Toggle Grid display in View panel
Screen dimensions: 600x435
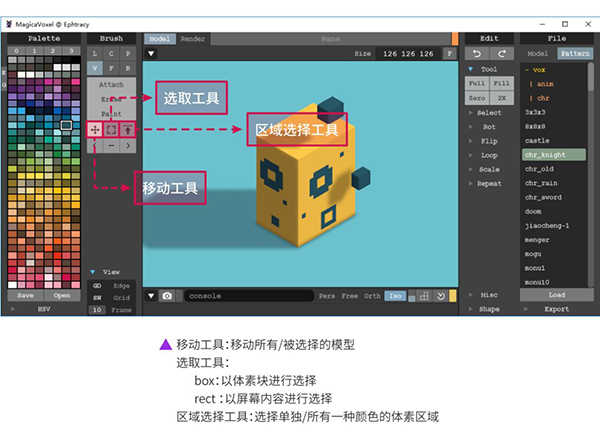[121, 298]
